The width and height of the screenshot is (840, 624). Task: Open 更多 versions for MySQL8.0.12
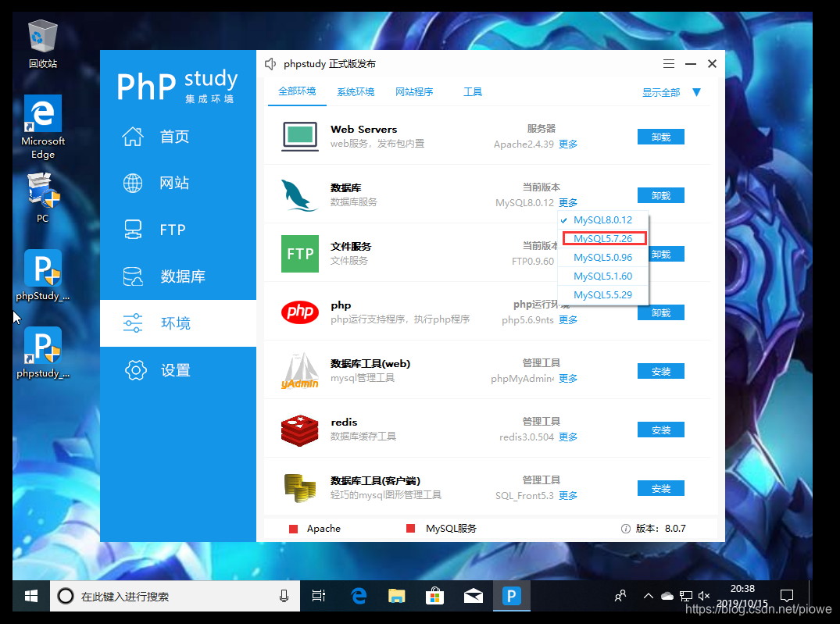pyautogui.click(x=568, y=202)
